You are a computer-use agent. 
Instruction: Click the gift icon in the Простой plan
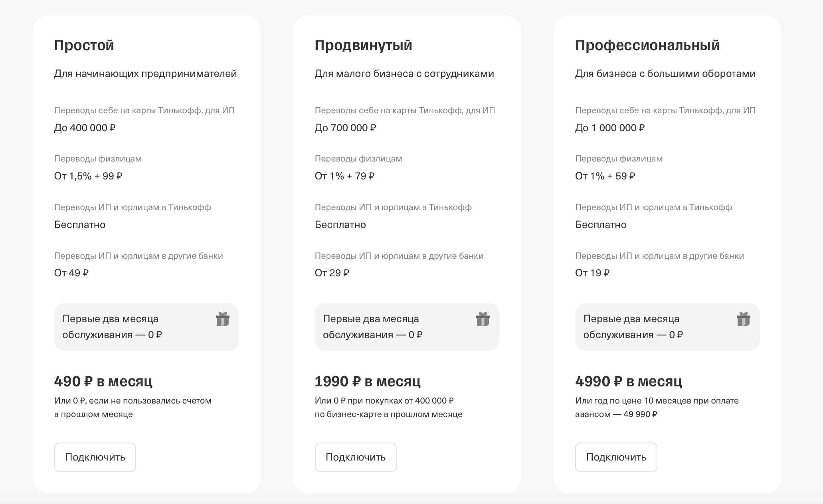pyautogui.click(x=222, y=319)
